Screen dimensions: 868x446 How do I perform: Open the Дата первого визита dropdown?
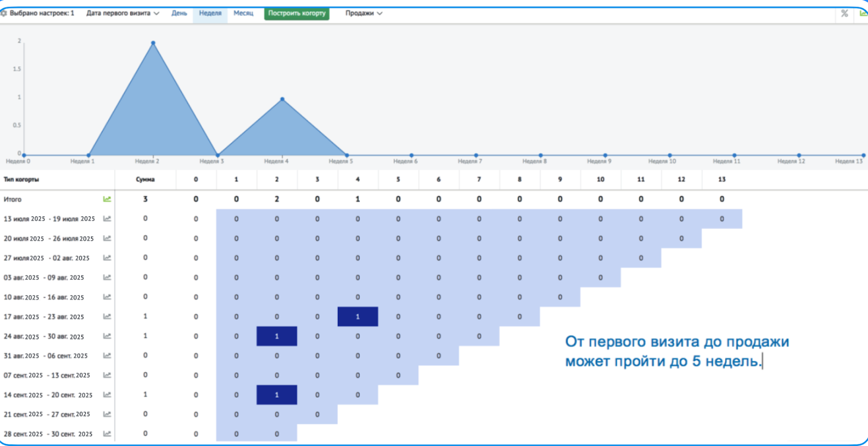(x=123, y=13)
